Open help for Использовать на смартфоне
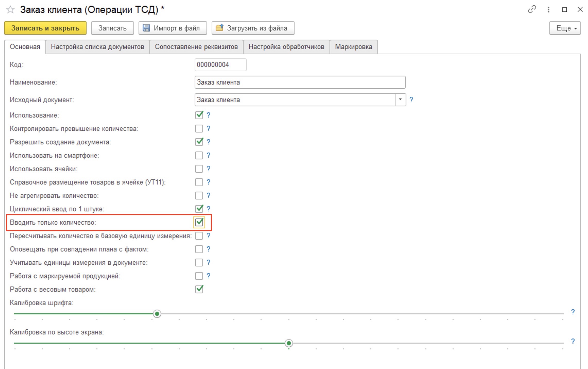Viewport: 588px width, 369px height. 209,155
